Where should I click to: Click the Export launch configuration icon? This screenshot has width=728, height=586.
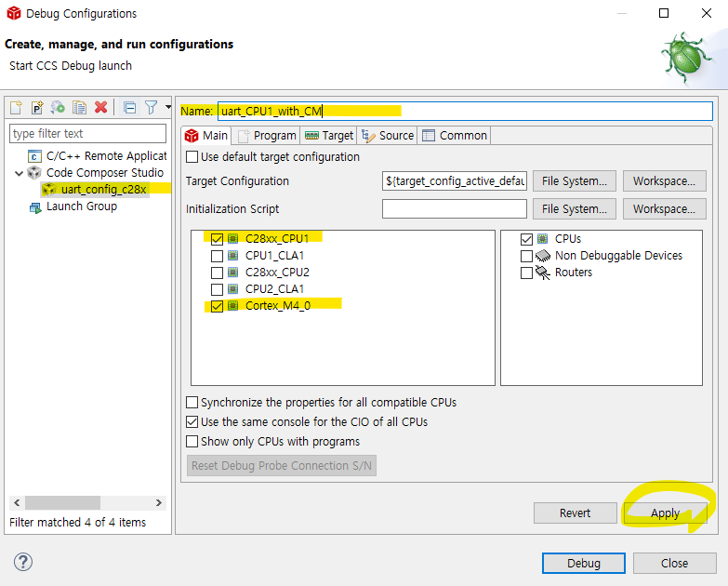58,108
